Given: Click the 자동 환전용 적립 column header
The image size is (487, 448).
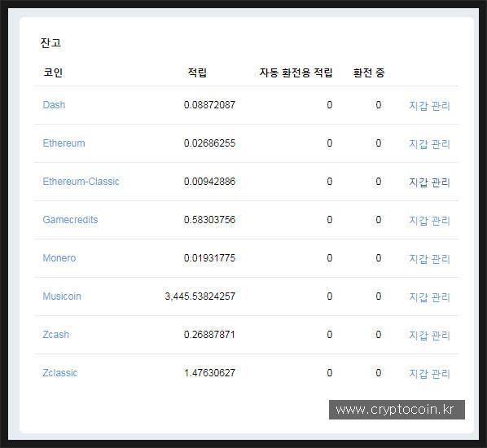Looking at the screenshot, I should [296, 72].
